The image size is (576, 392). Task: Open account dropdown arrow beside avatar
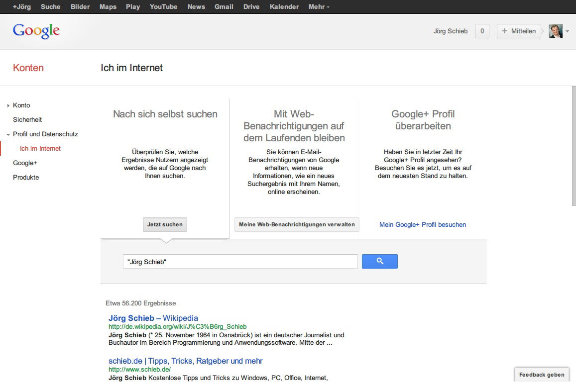coord(568,31)
